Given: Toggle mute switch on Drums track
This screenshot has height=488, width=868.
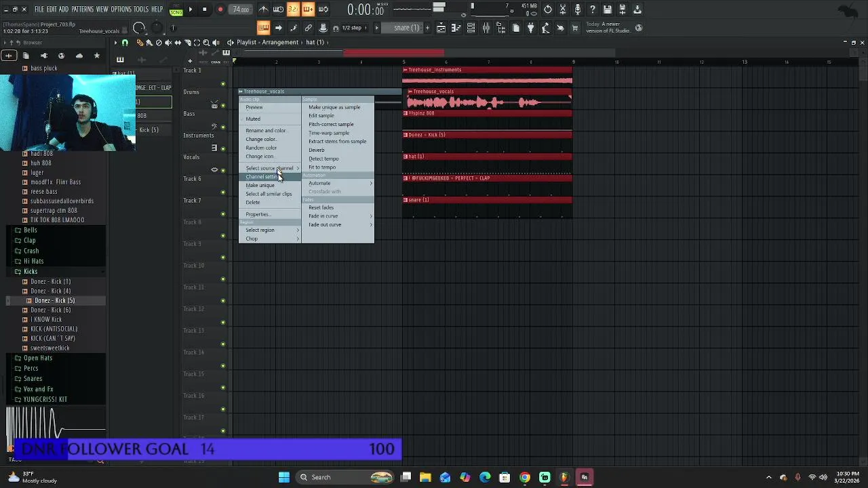Looking at the screenshot, I should click(x=223, y=106).
